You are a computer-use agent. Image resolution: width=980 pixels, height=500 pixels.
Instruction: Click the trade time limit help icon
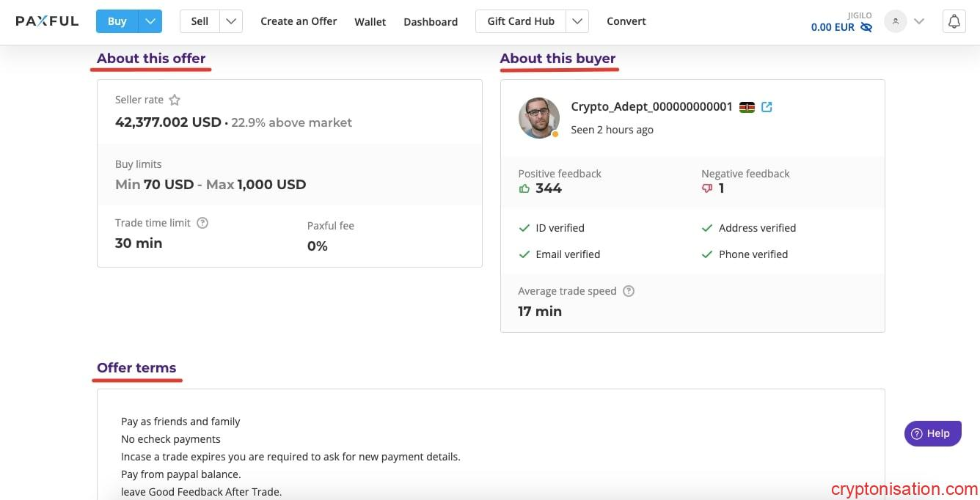202,223
